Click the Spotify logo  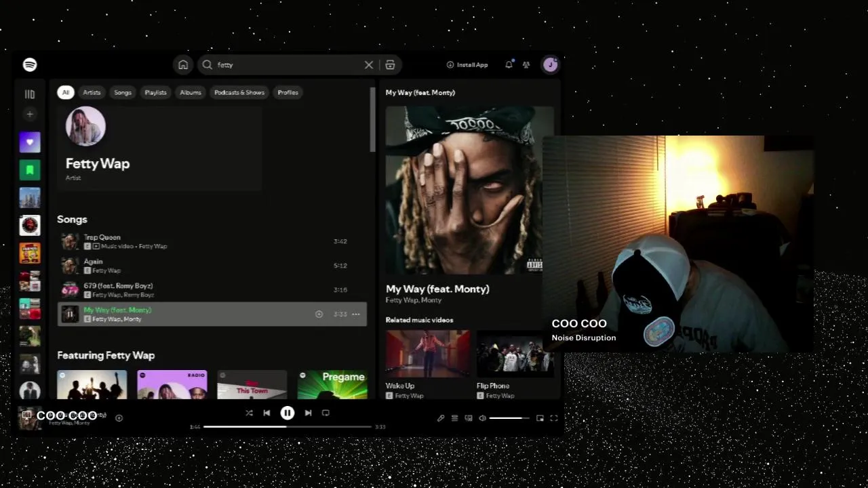(x=30, y=64)
